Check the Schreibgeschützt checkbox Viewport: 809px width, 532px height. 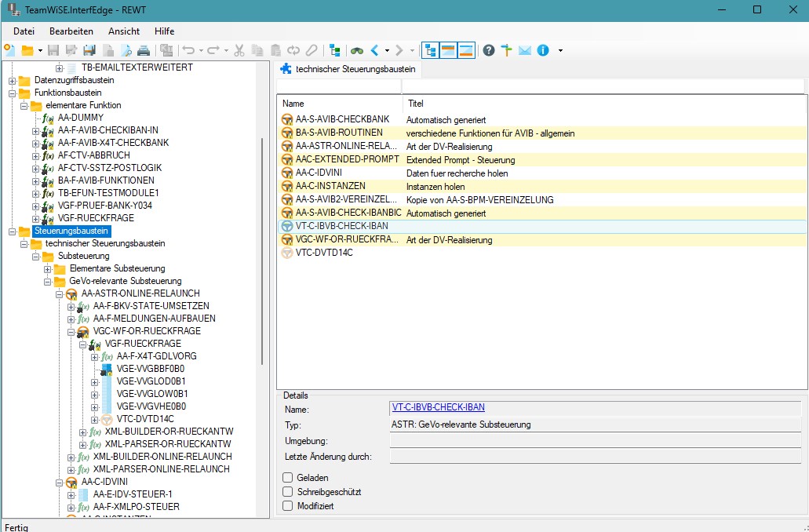point(288,491)
